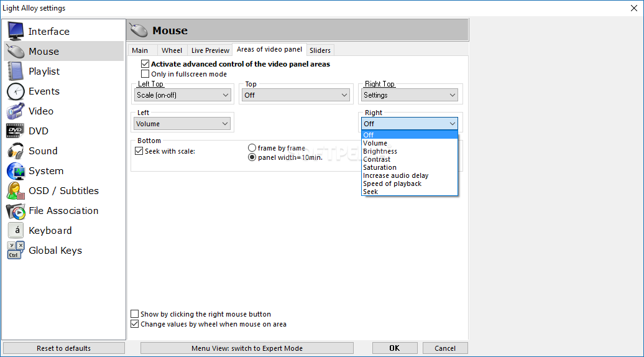The image size is (644, 357).
Task: Toggle Seek with scale checkbox
Action: (x=139, y=151)
